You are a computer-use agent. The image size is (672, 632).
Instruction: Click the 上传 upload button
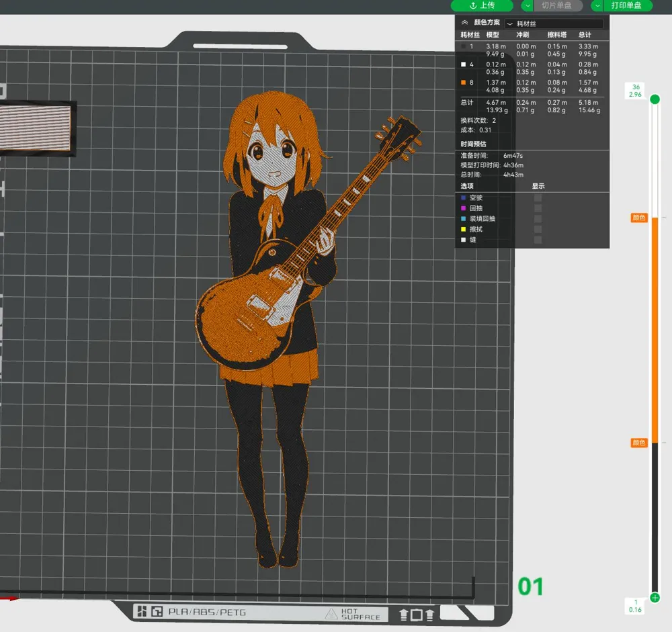point(482,5)
